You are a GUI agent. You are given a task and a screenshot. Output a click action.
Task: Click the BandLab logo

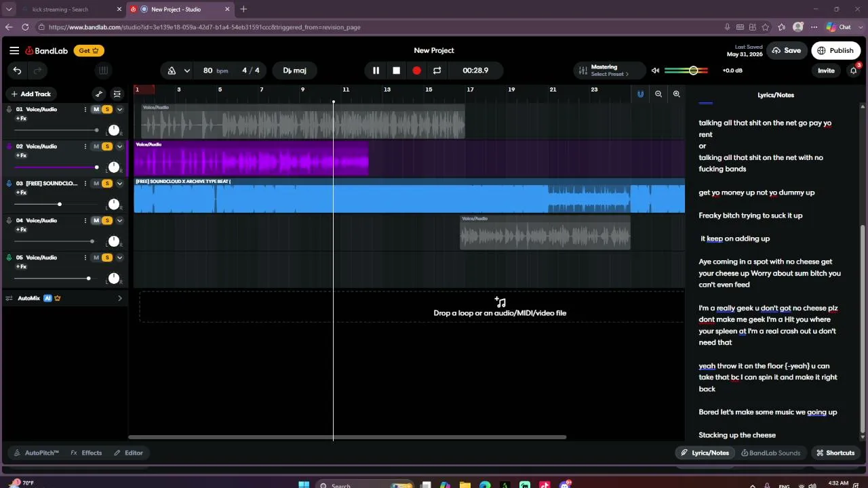point(47,51)
